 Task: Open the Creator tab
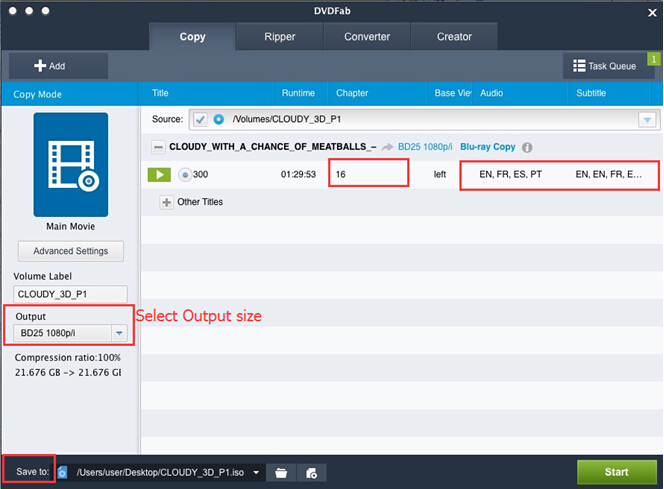(x=454, y=37)
